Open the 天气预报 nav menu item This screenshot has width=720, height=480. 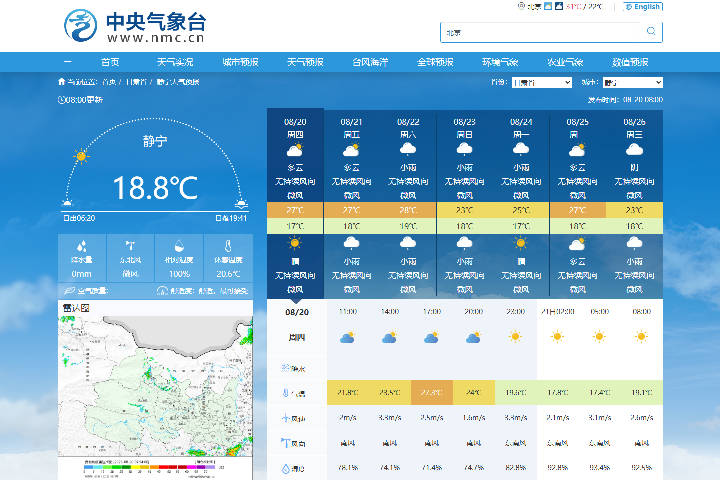click(x=305, y=62)
